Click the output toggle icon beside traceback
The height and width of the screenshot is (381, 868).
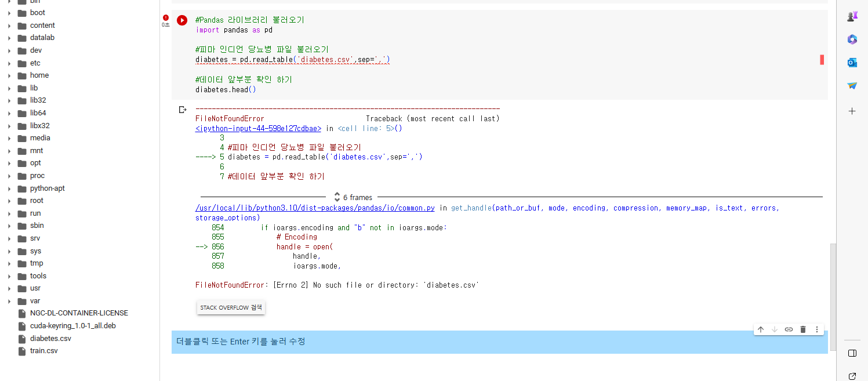click(183, 110)
